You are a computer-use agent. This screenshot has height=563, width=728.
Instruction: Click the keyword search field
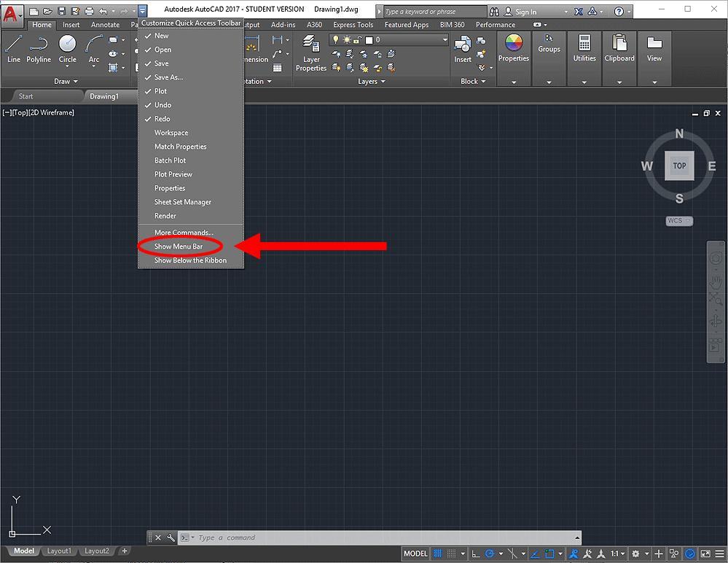click(x=434, y=12)
